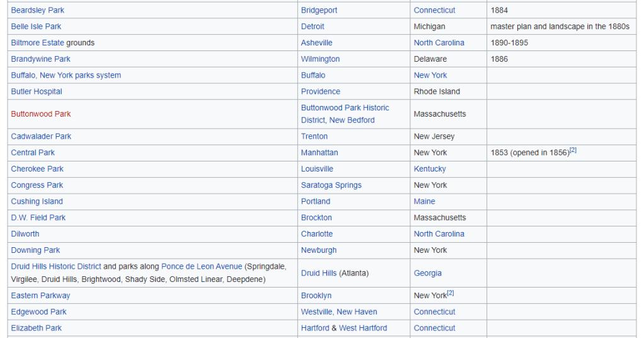Follow the red Buttonwood Park link
This screenshot has width=644, height=338.
click(x=40, y=114)
